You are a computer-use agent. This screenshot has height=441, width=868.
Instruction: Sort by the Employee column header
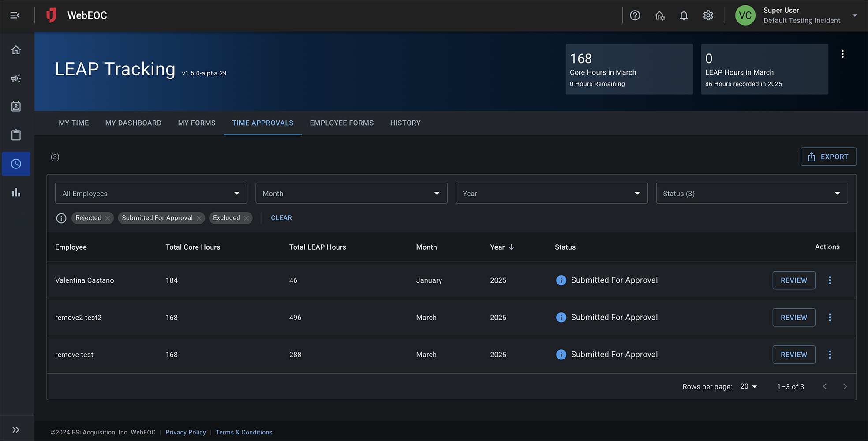pyautogui.click(x=71, y=247)
